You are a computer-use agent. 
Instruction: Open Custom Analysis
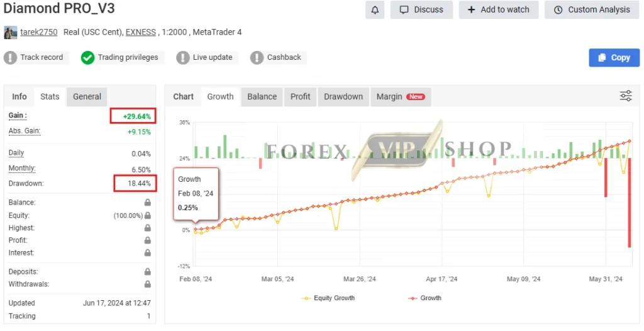click(x=592, y=10)
